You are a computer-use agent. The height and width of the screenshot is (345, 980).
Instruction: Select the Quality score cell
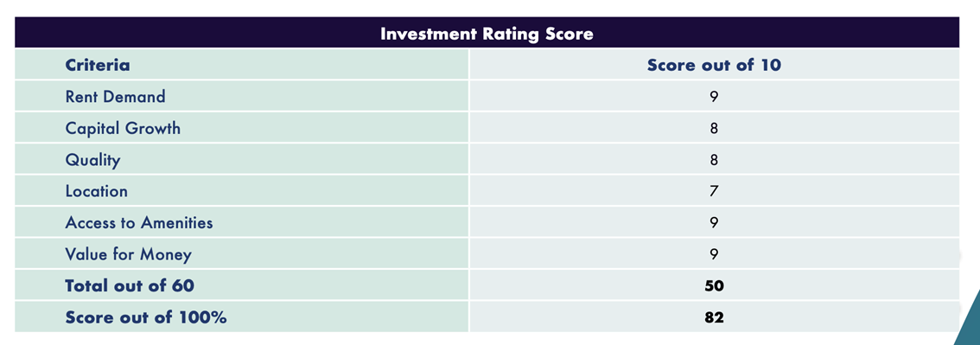(x=714, y=160)
